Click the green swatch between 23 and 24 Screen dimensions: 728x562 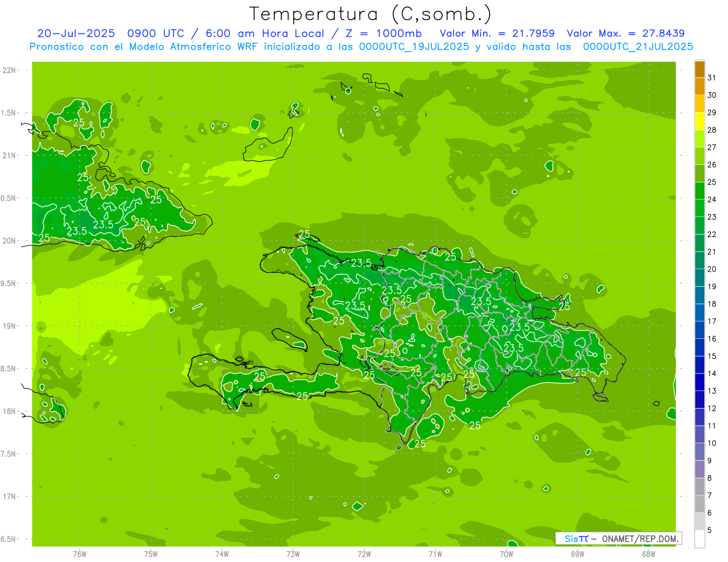click(x=699, y=208)
